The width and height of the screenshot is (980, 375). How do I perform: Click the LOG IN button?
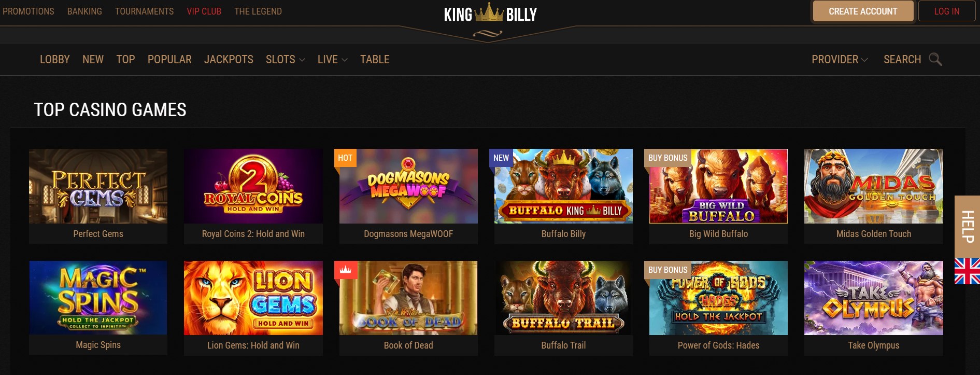pos(946,11)
